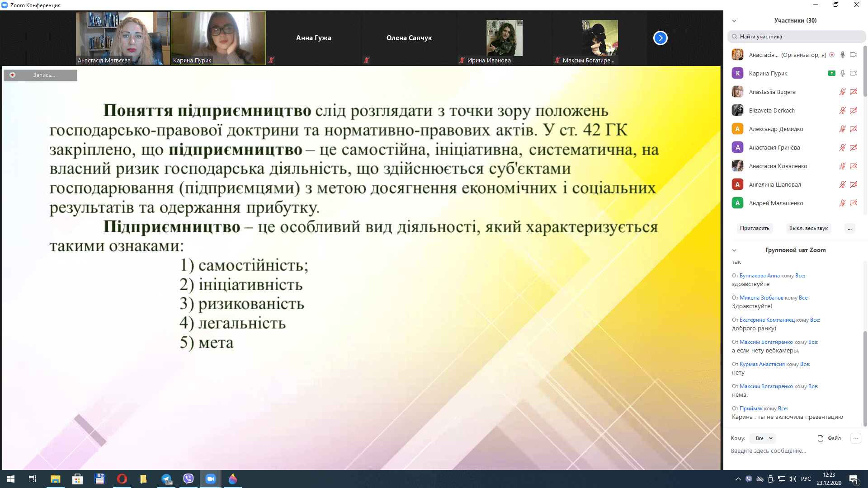Click Выкл. весь звук button
Image resolution: width=868 pixels, height=488 pixels.
click(x=808, y=228)
